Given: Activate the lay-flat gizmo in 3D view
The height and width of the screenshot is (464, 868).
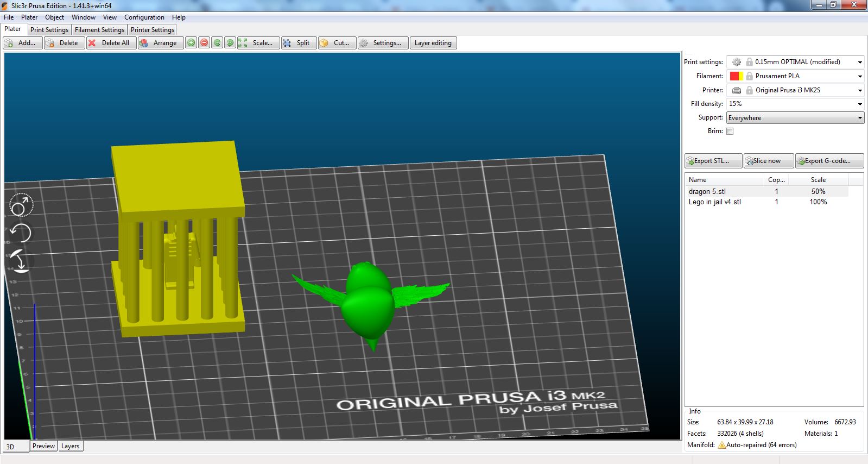Looking at the screenshot, I should pyautogui.click(x=21, y=261).
